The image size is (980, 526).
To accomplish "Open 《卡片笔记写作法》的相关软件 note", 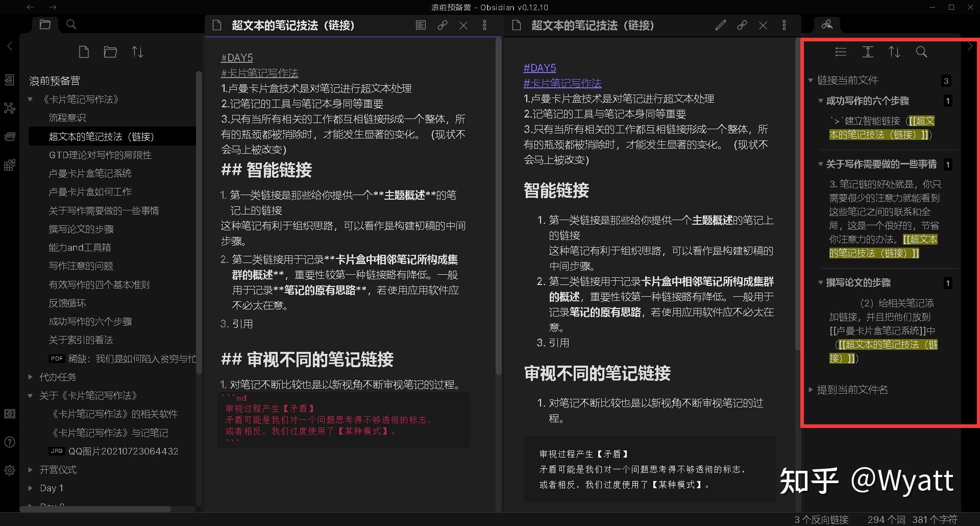I will (113, 414).
